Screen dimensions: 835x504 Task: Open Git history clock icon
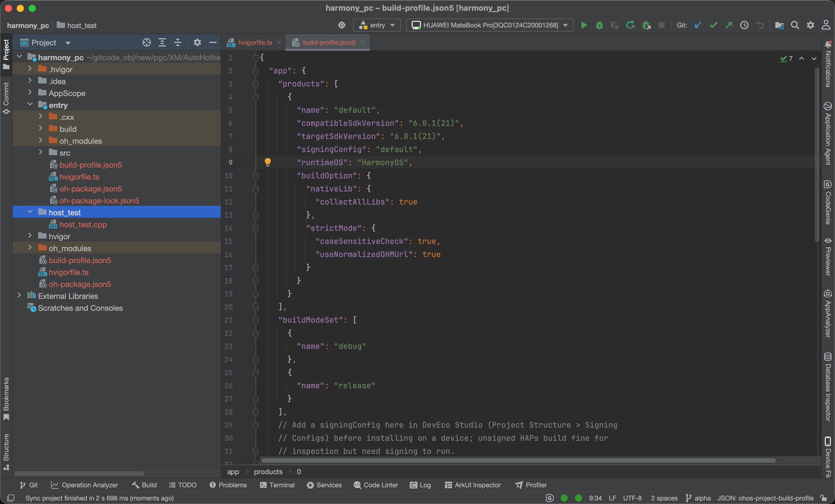click(x=744, y=25)
